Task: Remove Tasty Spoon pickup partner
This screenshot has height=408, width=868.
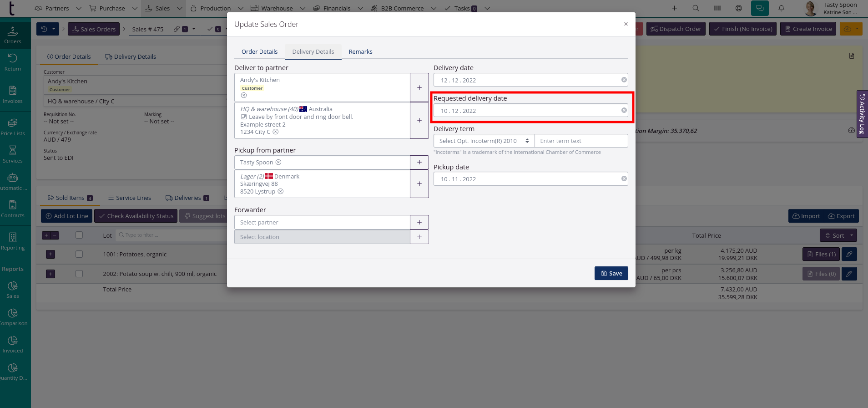Action: click(x=278, y=163)
